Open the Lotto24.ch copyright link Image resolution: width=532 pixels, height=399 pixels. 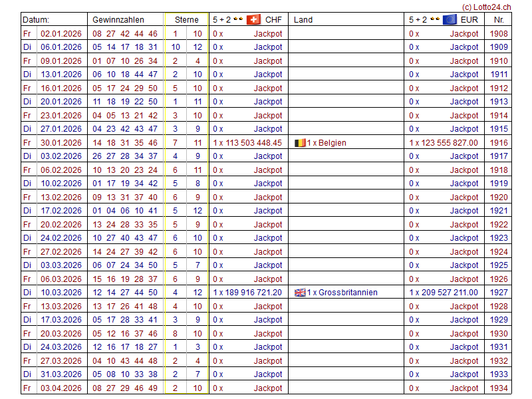[487, 7]
